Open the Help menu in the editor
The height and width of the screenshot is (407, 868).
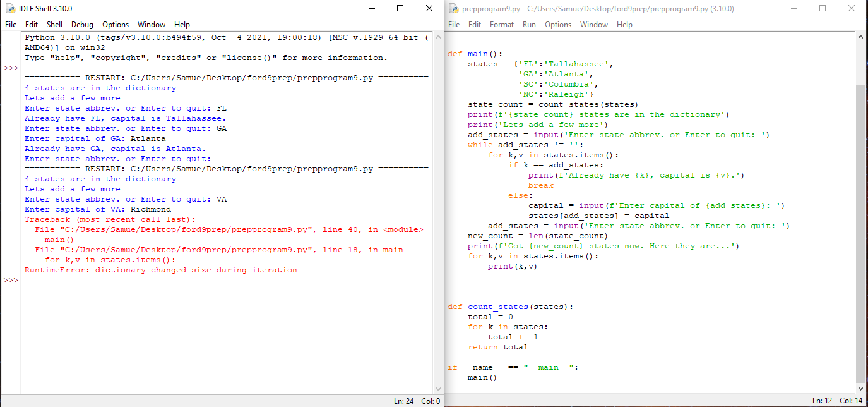(624, 25)
